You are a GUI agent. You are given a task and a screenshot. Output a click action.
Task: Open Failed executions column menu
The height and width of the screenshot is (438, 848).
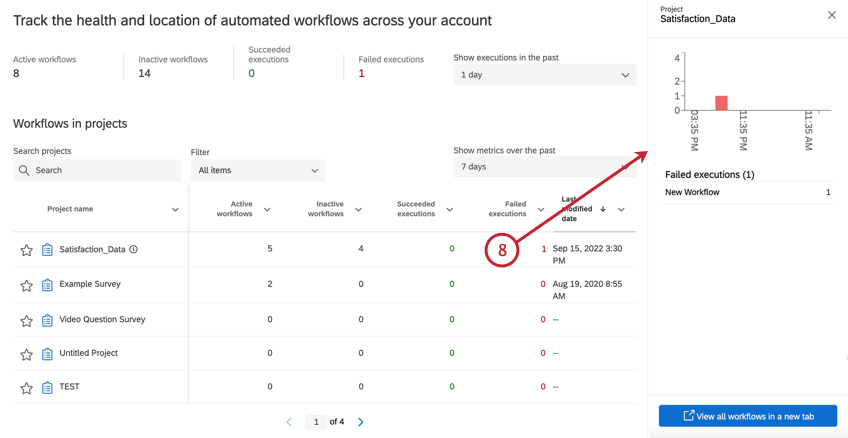coord(541,210)
